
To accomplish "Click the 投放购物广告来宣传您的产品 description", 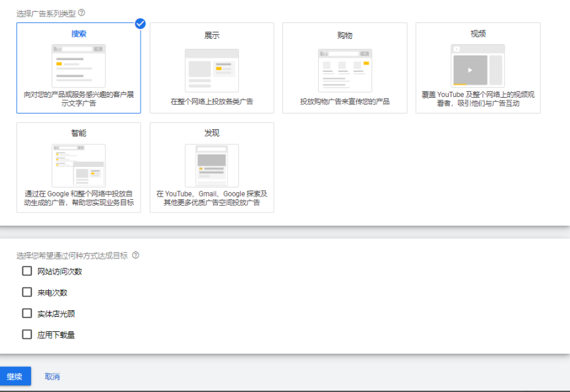I will click(x=344, y=102).
